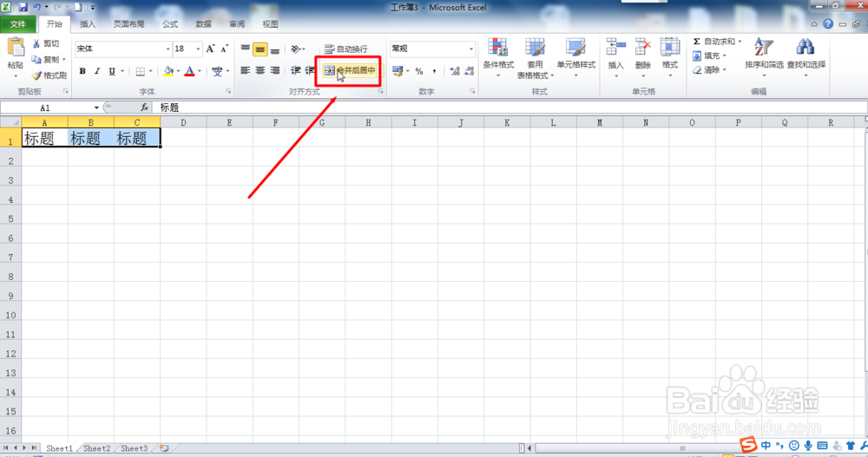Click the Paste clipboard icon
This screenshot has width=868, height=457.
click(16, 48)
